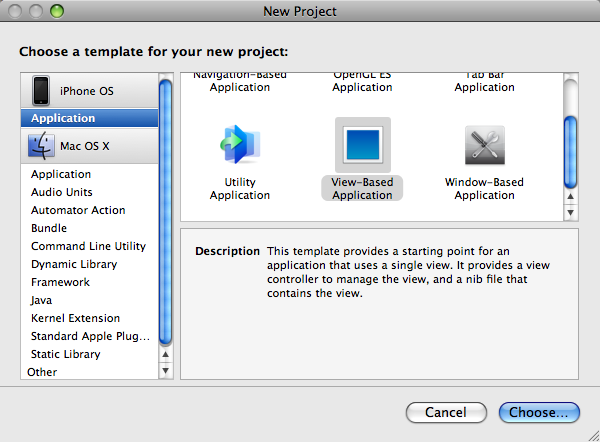Select Audio Units in the sidebar
The width and height of the screenshot is (600, 442).
(62, 192)
